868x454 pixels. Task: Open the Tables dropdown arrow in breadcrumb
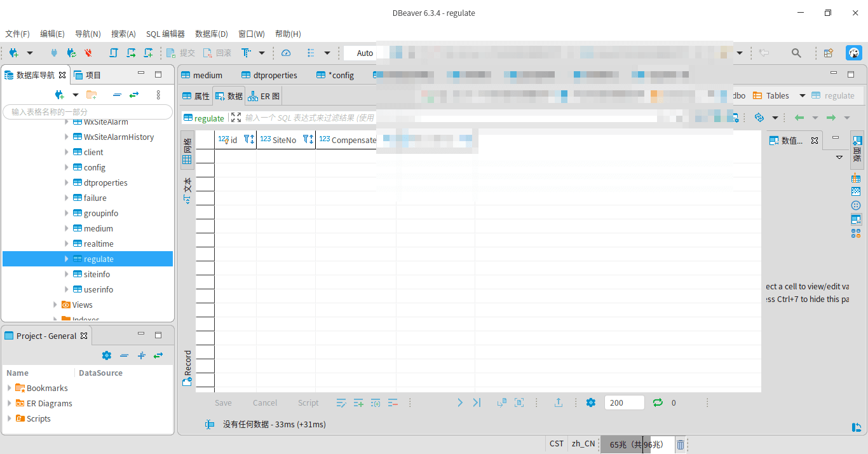tap(802, 95)
